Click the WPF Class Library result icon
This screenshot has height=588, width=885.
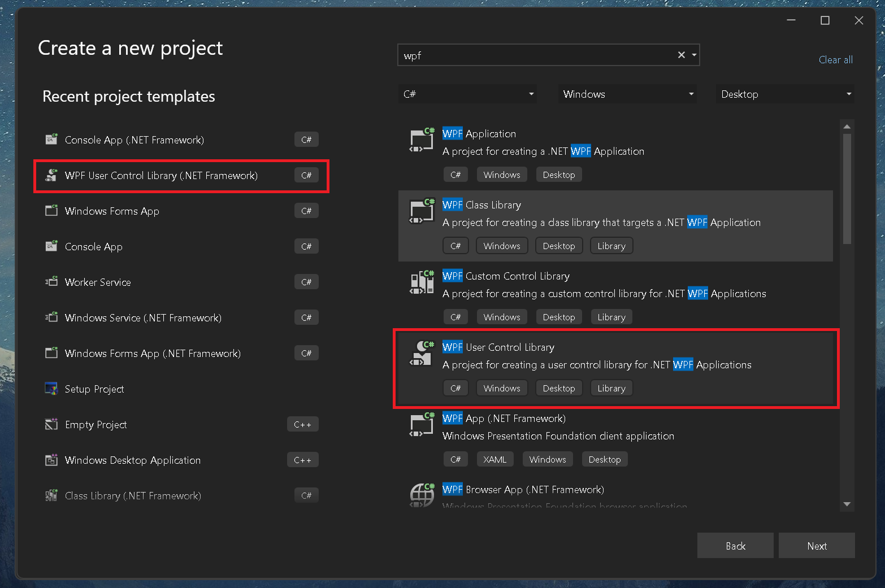click(x=422, y=211)
